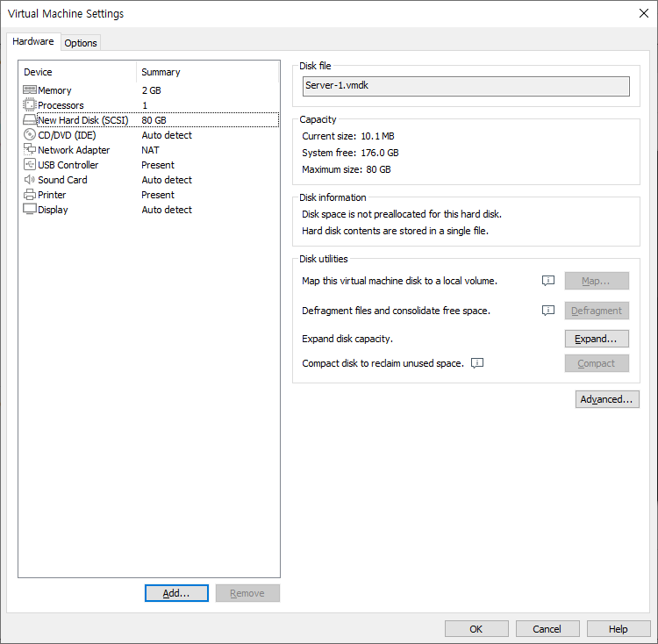658x644 pixels.
Task: Click the '2 GB' memory summary value
Action: click(151, 90)
